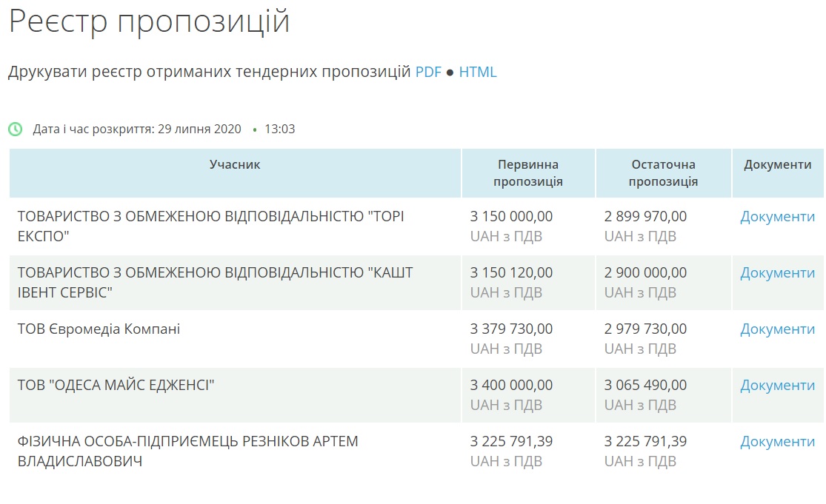The width and height of the screenshot is (826, 504).
Task: Open Документи for Резніков Артем Владиславович
Action: 777,441
